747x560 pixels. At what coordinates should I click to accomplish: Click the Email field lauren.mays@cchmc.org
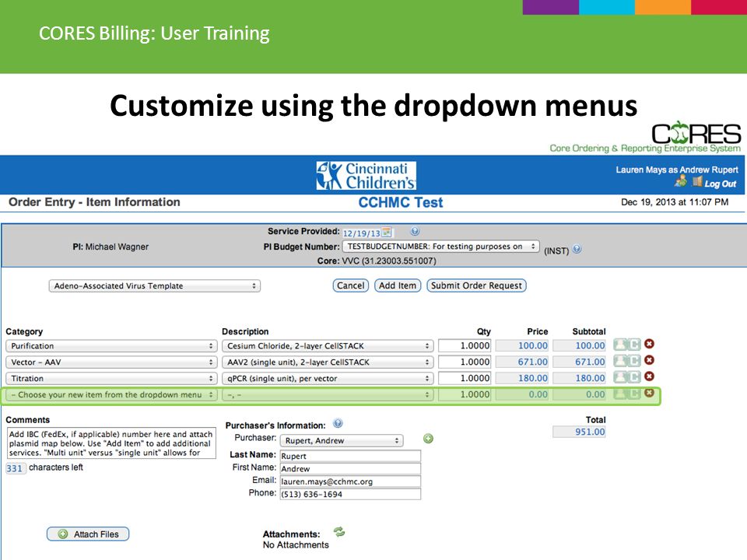(350, 481)
